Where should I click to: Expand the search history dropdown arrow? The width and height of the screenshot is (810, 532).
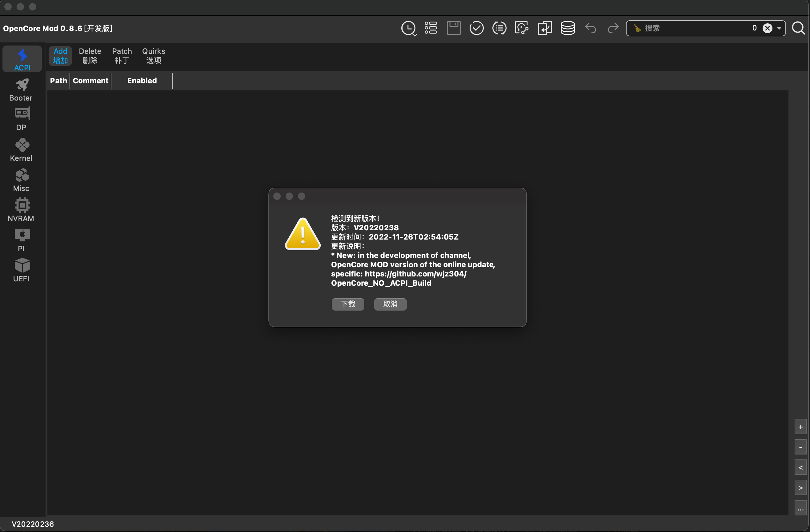779,29
